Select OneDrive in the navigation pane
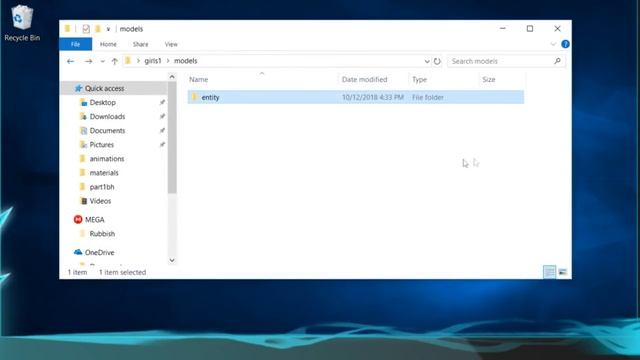Image resolution: width=640 pixels, height=360 pixels. pos(100,253)
